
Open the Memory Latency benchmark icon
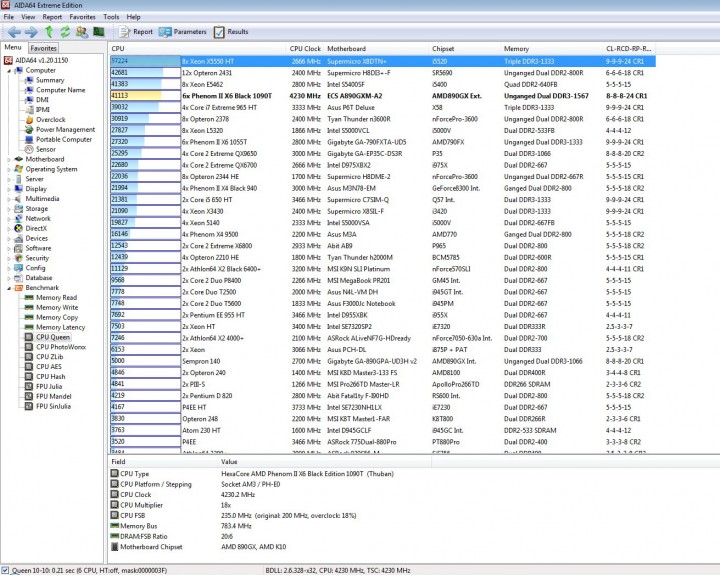pyautogui.click(x=29, y=327)
